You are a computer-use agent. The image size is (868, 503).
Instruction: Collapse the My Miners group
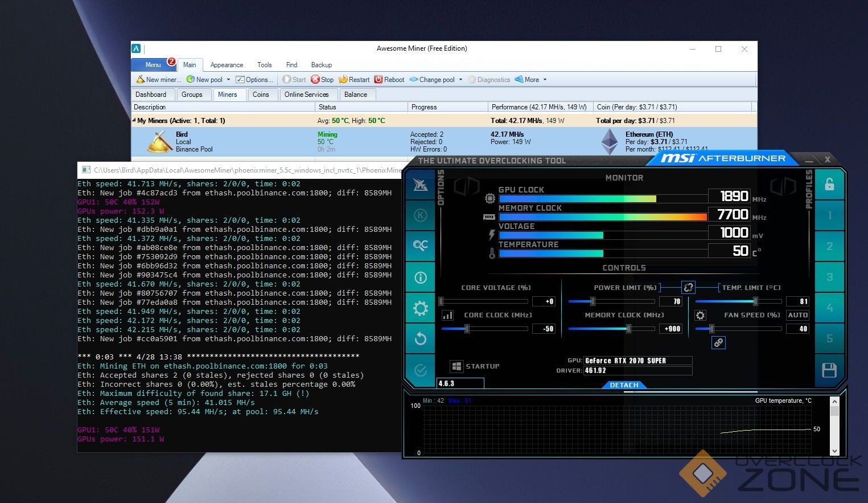[134, 120]
